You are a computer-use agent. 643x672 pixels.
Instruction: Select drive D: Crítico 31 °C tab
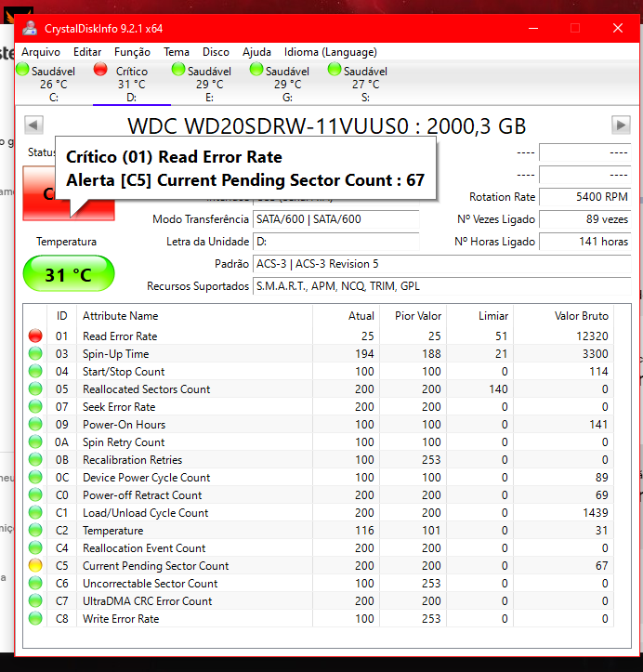132,84
